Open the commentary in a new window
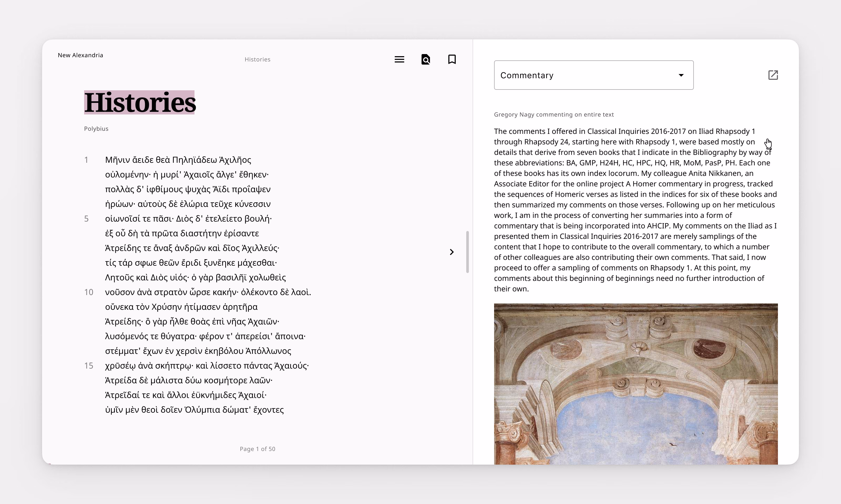841x504 pixels. [773, 75]
